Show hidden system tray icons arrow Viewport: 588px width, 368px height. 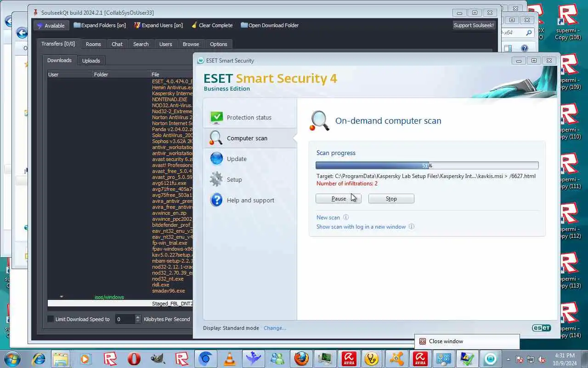tap(508, 359)
